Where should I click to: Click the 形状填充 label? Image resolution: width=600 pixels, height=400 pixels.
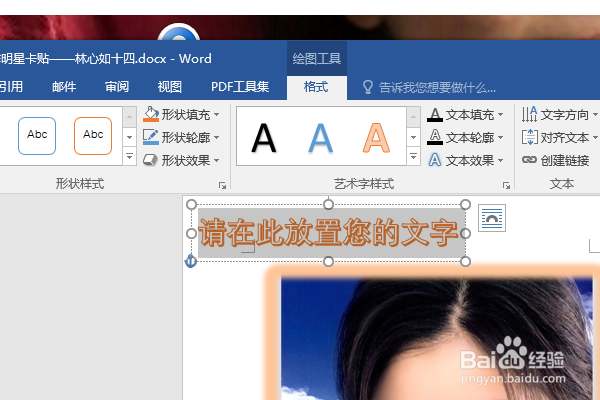(x=186, y=114)
